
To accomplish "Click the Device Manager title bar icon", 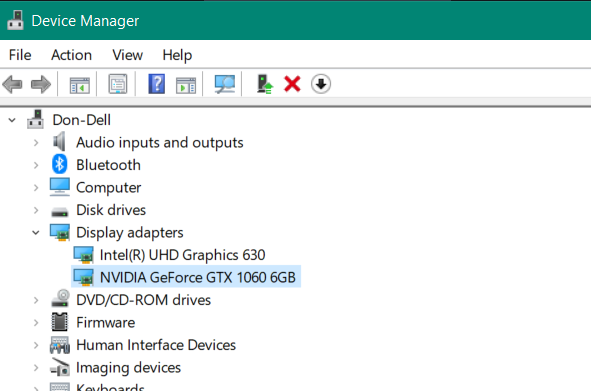I will point(15,20).
